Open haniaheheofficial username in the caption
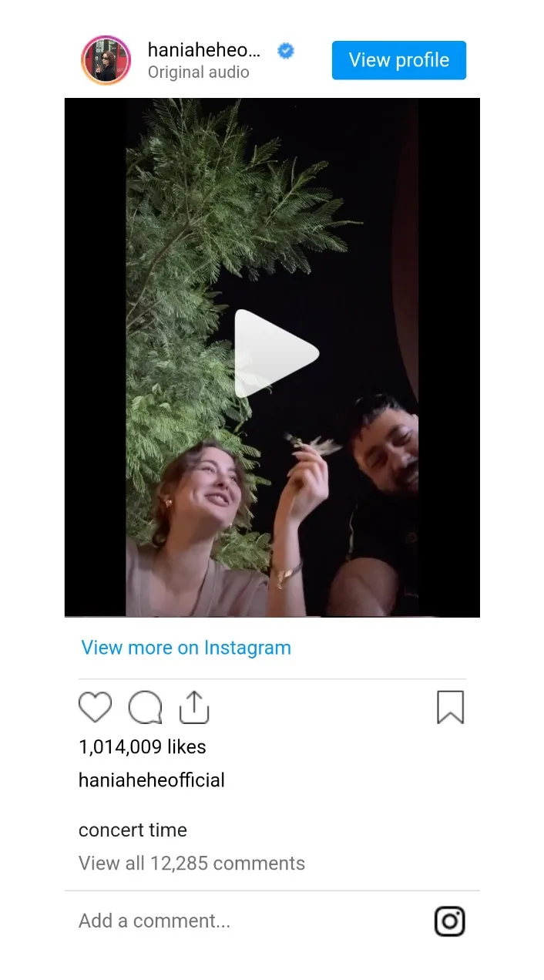This screenshot has height=980, width=544. 152,780
